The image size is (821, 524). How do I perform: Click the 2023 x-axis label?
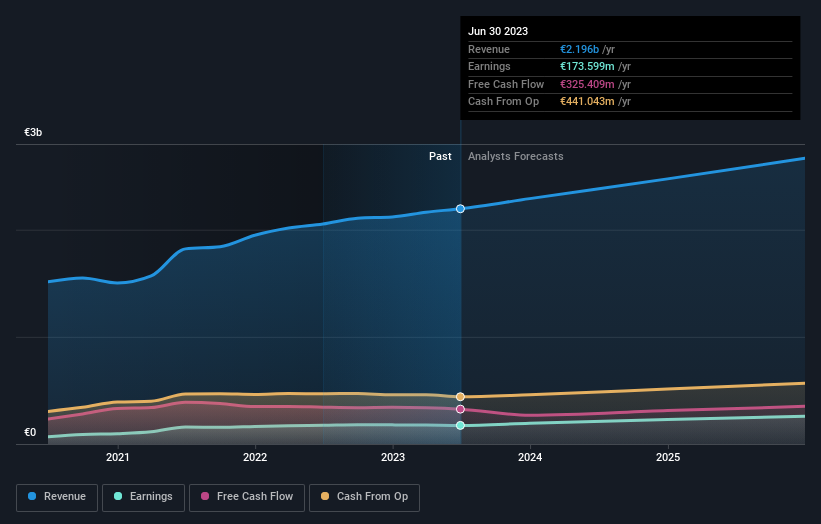[x=393, y=458]
